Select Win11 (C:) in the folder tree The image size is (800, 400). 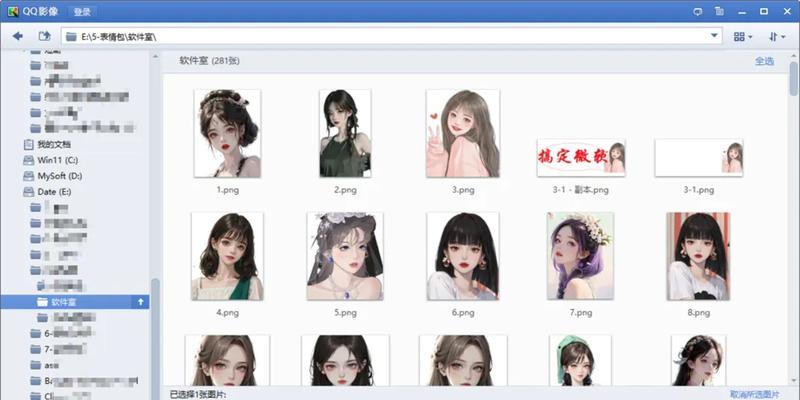(x=58, y=160)
